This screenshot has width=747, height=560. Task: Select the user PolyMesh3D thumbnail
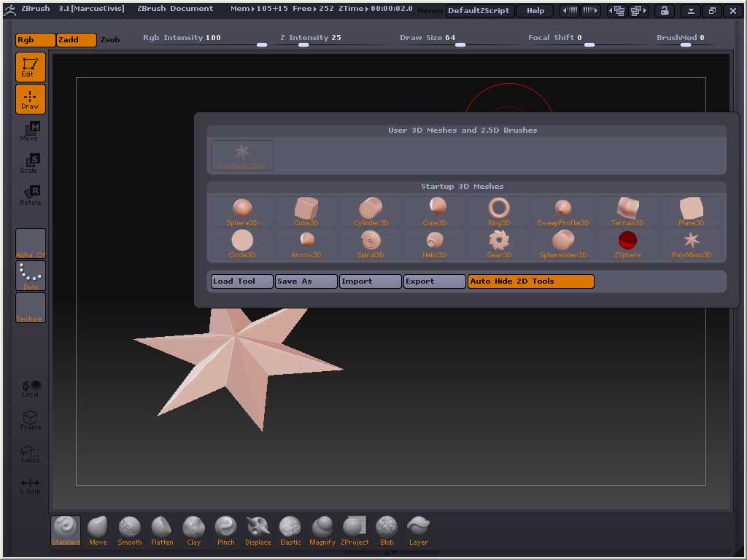click(x=242, y=155)
